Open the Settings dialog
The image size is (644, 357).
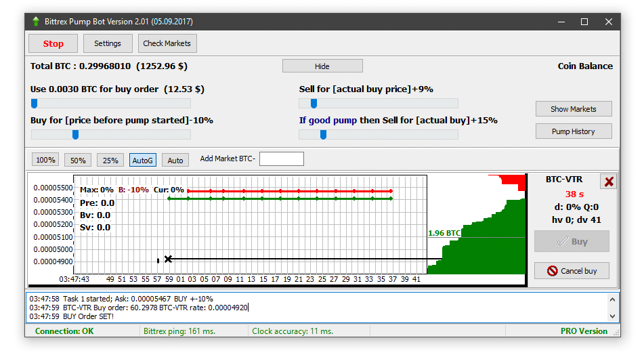tap(108, 43)
